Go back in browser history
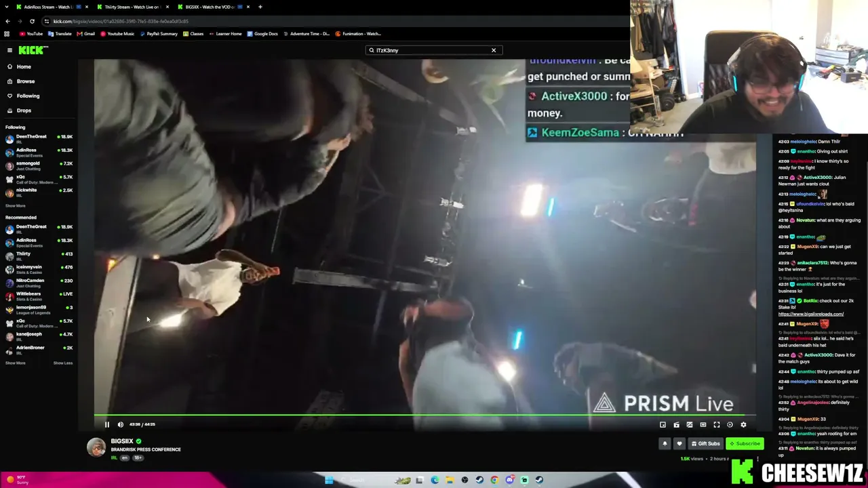 coord(7,21)
